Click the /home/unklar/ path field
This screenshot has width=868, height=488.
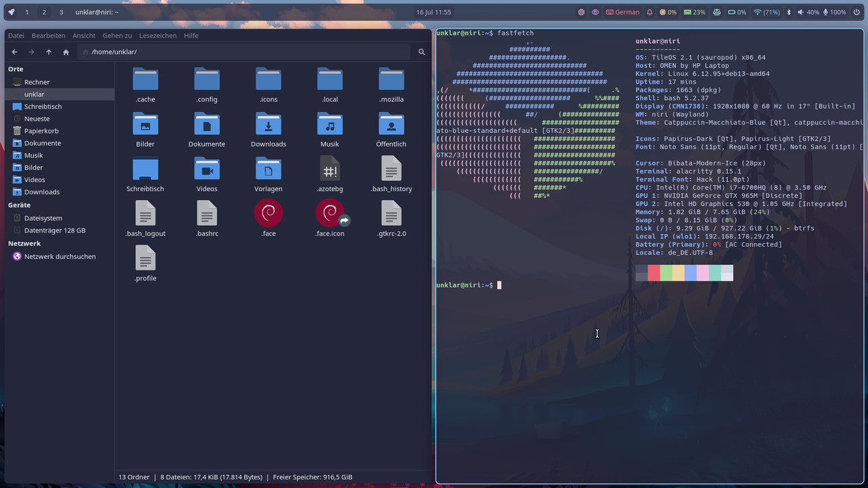244,52
